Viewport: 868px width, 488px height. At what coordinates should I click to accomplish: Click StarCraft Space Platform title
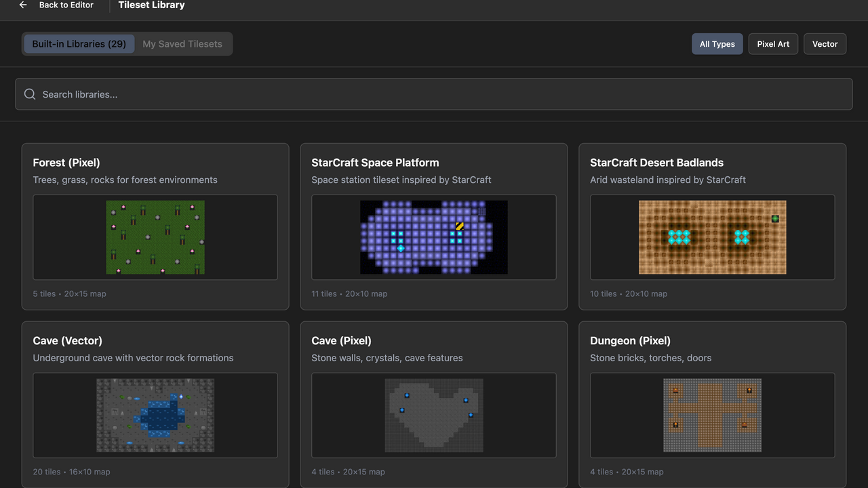(375, 163)
